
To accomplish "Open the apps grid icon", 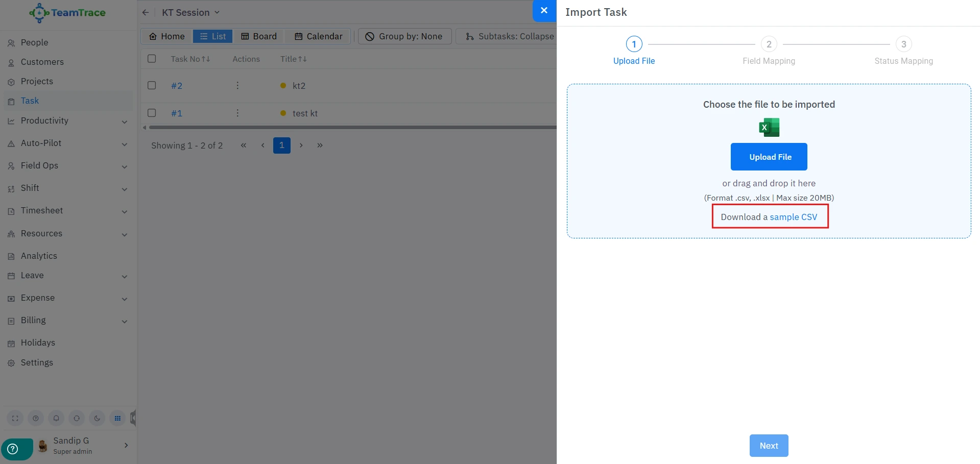I will coord(117,418).
